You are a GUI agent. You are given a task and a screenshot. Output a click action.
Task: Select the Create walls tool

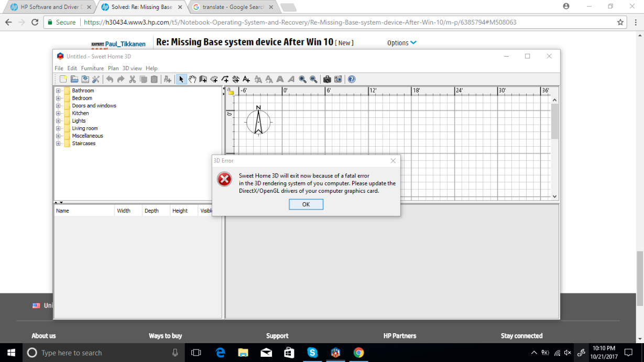pos(203,79)
